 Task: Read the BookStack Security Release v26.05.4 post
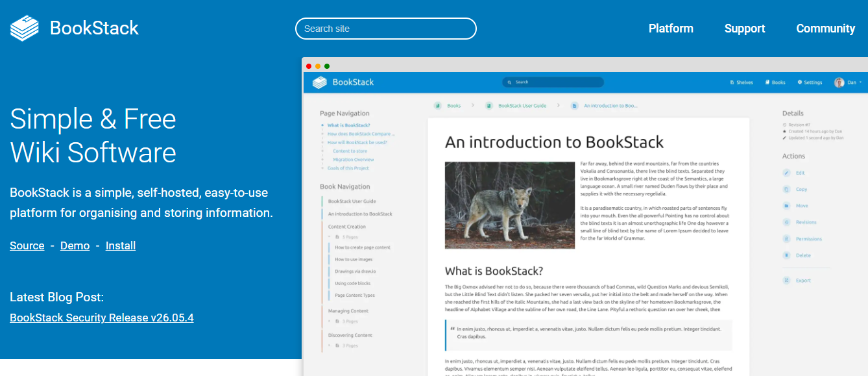coord(102,318)
